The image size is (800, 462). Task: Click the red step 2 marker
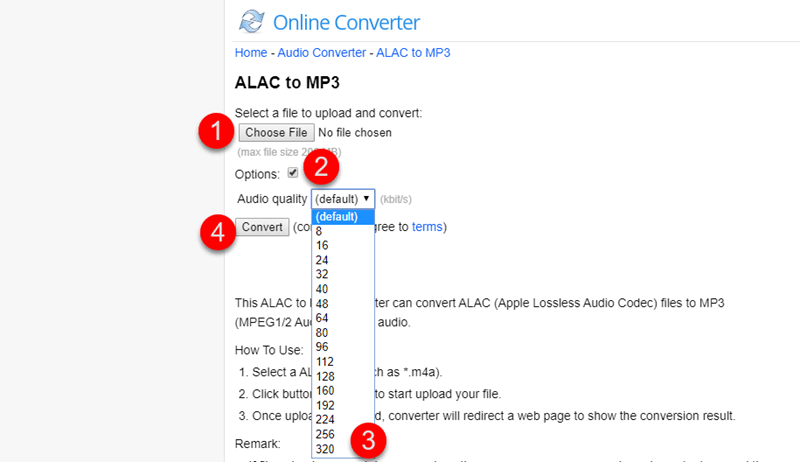[x=322, y=167]
